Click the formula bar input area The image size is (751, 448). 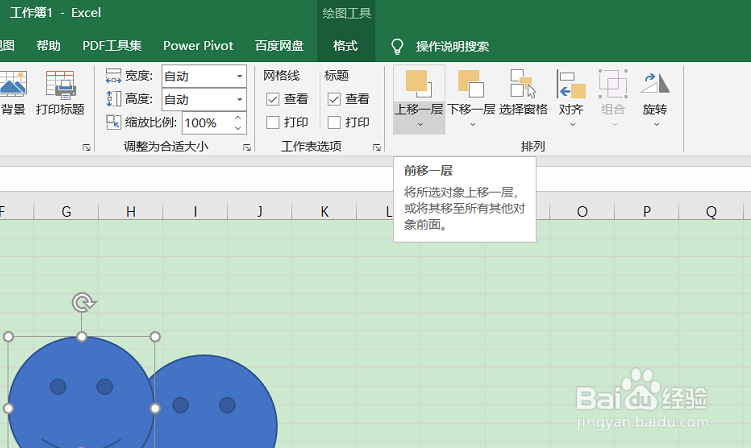[376, 179]
